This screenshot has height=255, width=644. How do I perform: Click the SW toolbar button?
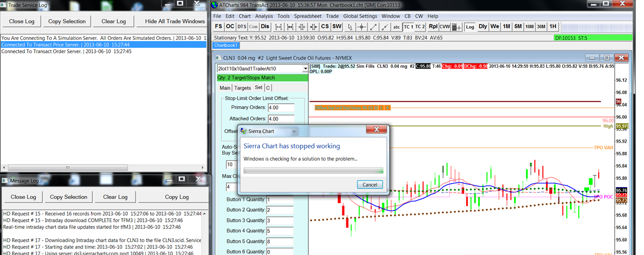pyautogui.click(x=337, y=26)
